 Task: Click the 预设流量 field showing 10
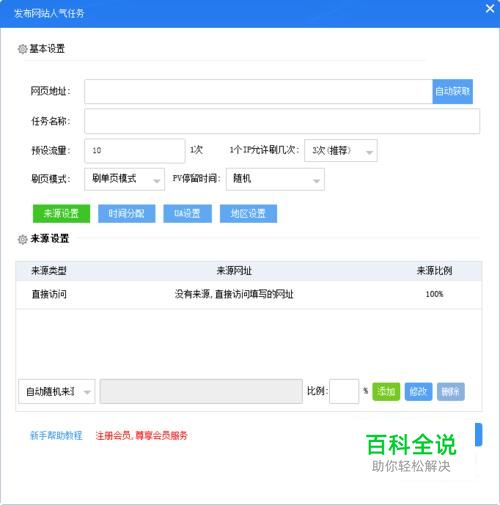[135, 151]
